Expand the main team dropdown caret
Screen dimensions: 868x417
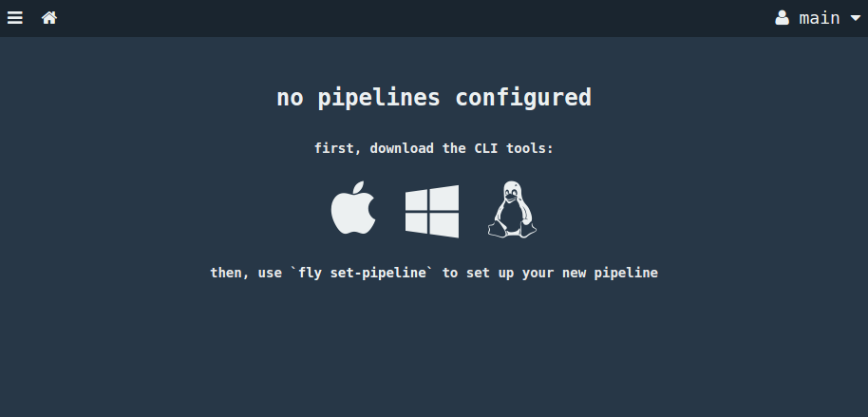pyautogui.click(x=855, y=18)
